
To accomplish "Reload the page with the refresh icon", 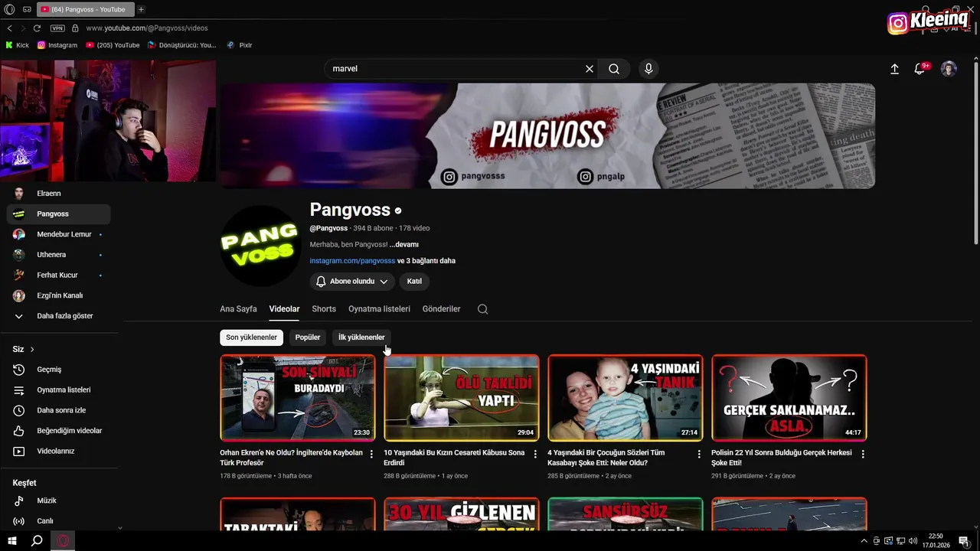I will [x=37, y=28].
